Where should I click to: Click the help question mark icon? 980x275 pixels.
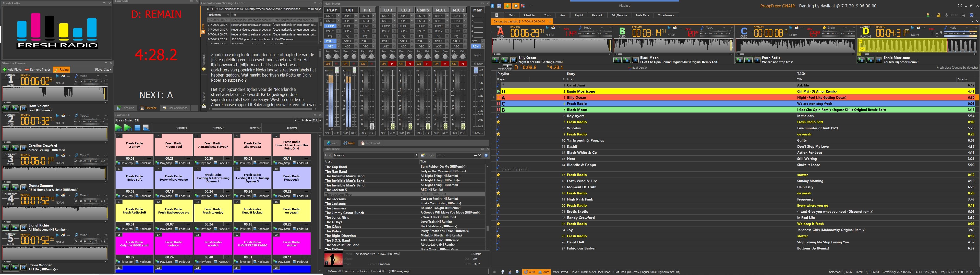[x=972, y=15]
